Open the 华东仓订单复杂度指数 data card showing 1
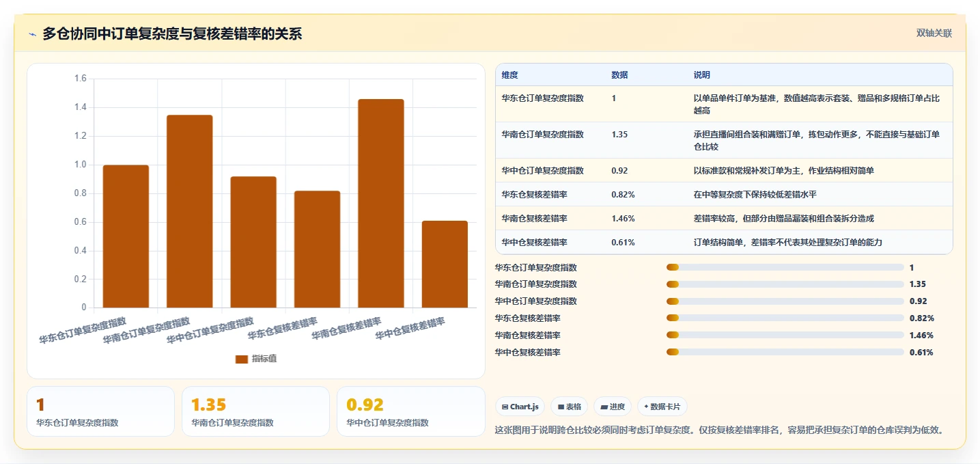The width and height of the screenshot is (980, 464). 100,411
